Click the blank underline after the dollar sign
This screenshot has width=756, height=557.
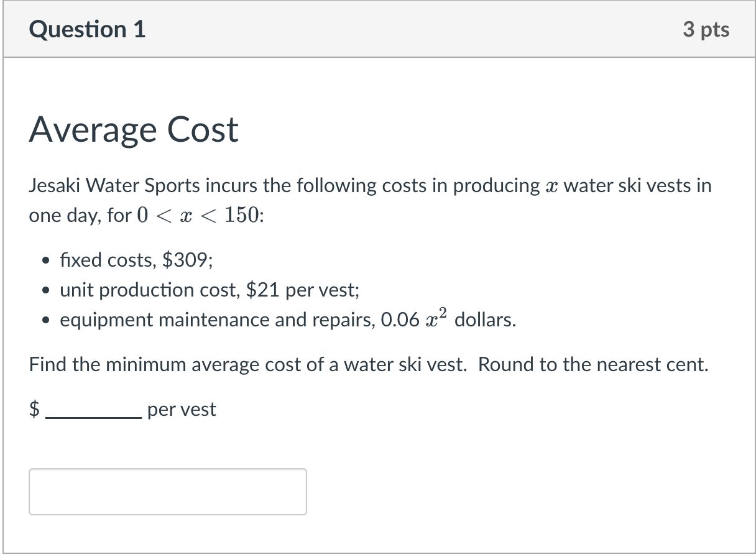[x=93, y=417]
